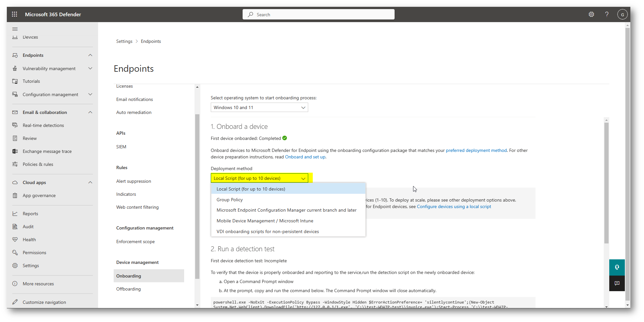Viewport: 644px width, 322px height.
Task: Select Local Script option in list
Action: (x=288, y=189)
